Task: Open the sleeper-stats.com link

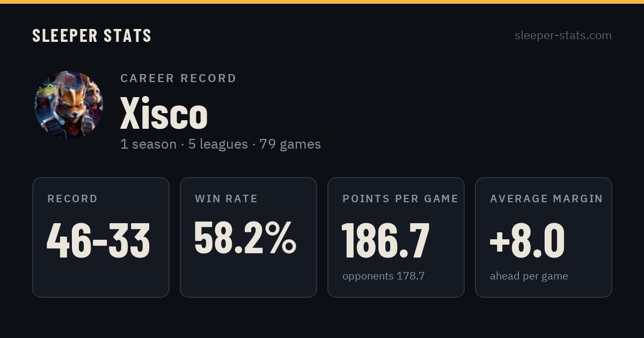Action: 563,35
